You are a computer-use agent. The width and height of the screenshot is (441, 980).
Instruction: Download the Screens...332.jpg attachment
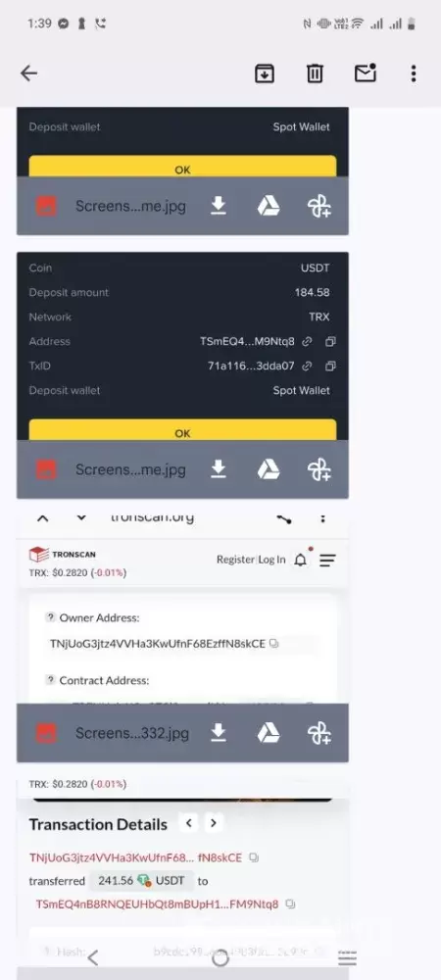(218, 733)
